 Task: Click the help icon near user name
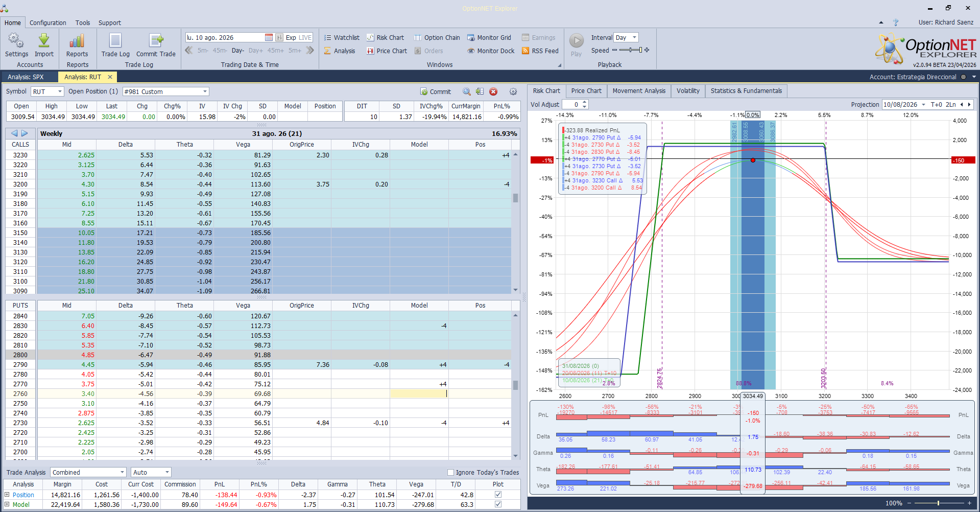(x=896, y=22)
